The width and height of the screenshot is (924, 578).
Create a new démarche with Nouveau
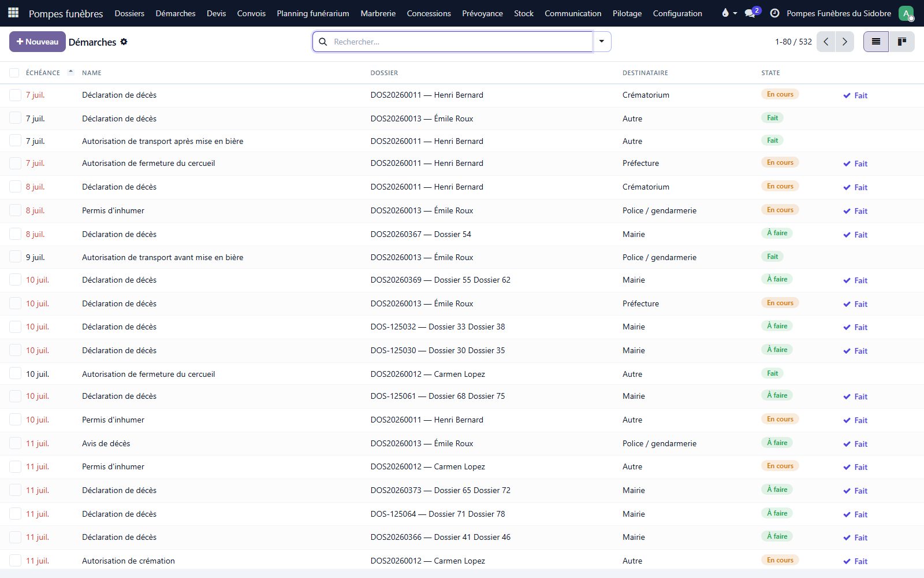(x=38, y=42)
